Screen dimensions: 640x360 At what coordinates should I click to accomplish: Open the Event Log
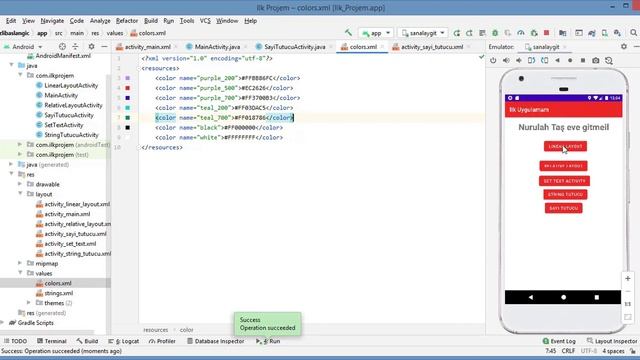pos(559,341)
